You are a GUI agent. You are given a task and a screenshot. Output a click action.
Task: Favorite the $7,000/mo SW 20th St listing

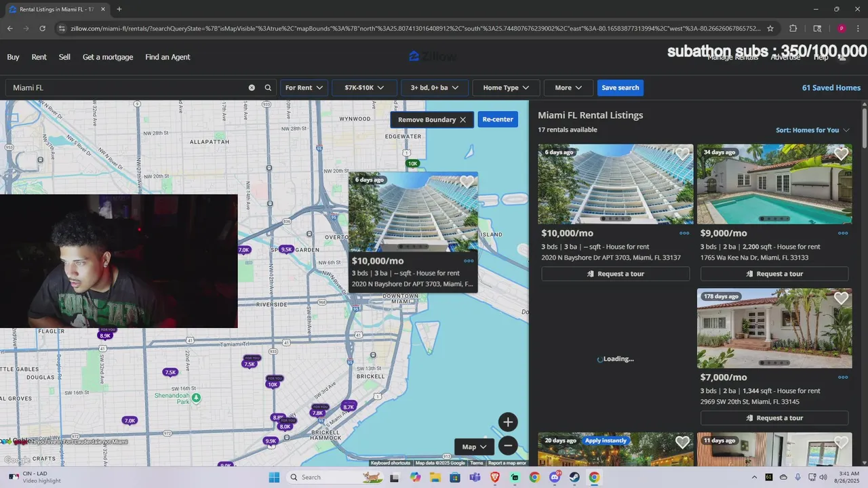coord(841,298)
